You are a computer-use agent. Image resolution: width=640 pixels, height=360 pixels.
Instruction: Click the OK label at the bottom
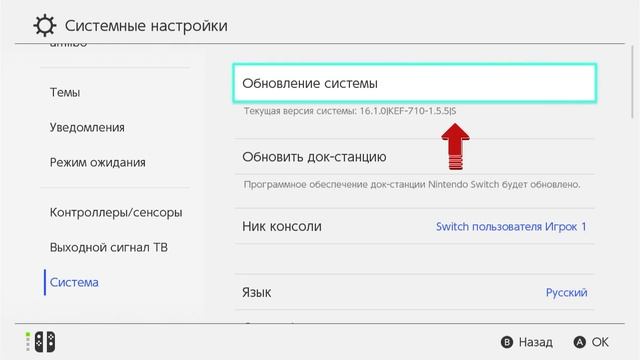click(x=600, y=342)
